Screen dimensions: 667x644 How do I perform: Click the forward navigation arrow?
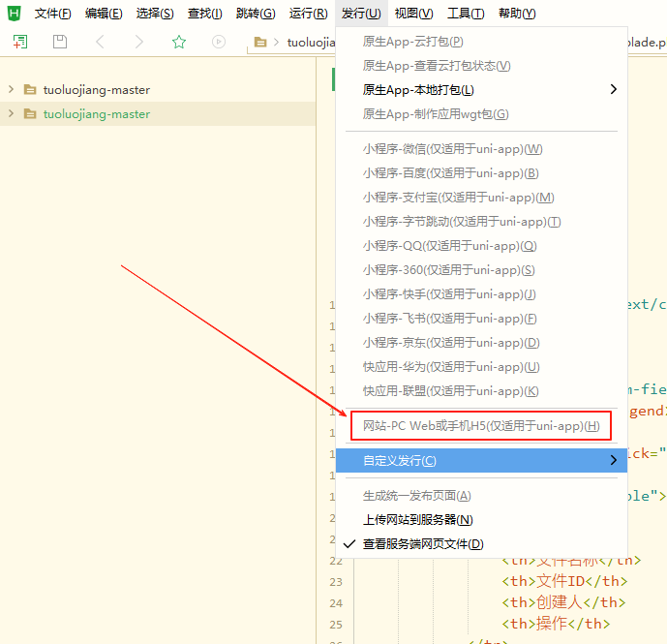click(138, 42)
